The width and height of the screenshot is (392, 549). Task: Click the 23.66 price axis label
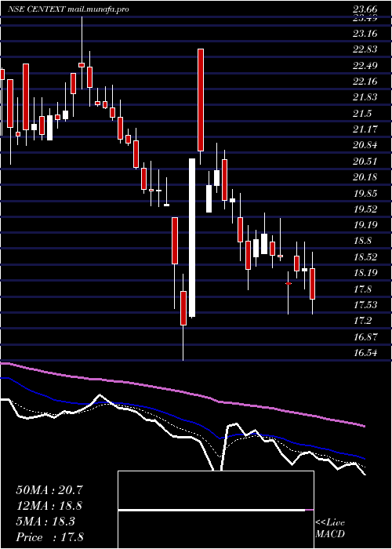[x=365, y=9]
